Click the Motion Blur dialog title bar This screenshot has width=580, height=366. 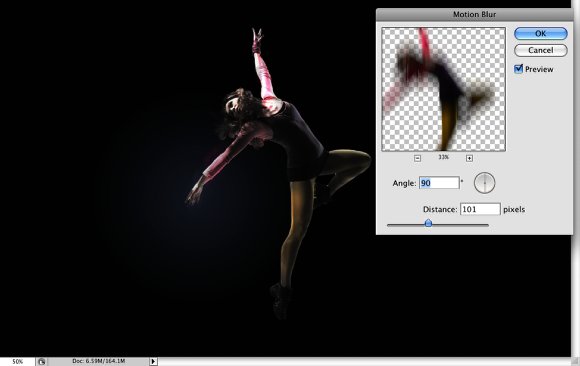pyautogui.click(x=474, y=14)
